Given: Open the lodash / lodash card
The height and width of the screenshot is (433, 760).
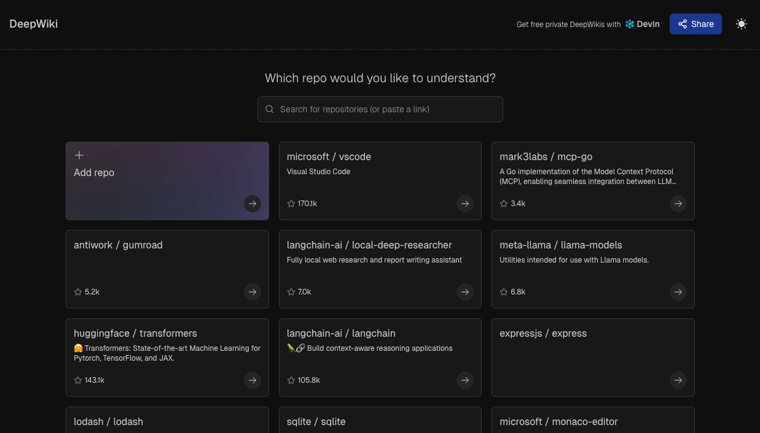Looking at the screenshot, I should click(x=167, y=420).
